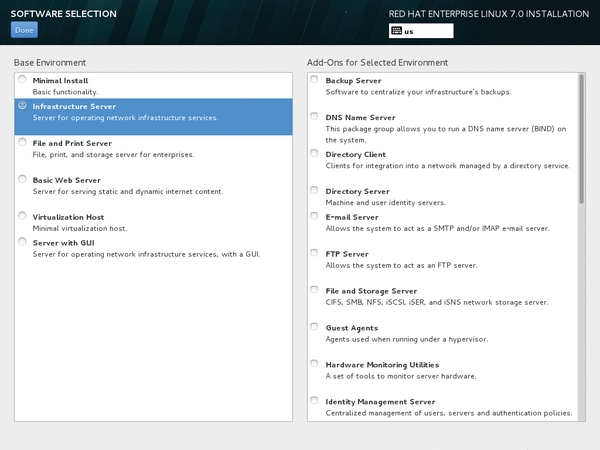The image size is (600, 450).
Task: Select the Minimal Install radio button
Action: click(22, 79)
